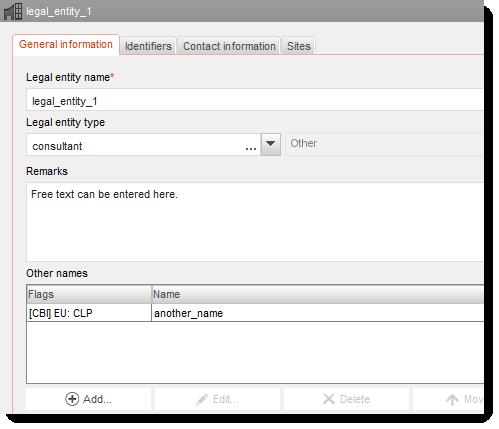This screenshot has height=429, width=499.
Task: Click the ellipsis in legal entity type field
Action: pos(251,148)
